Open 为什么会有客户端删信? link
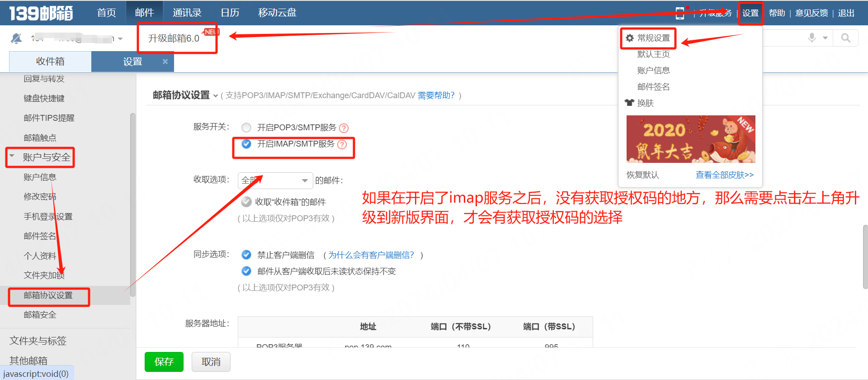 point(371,255)
